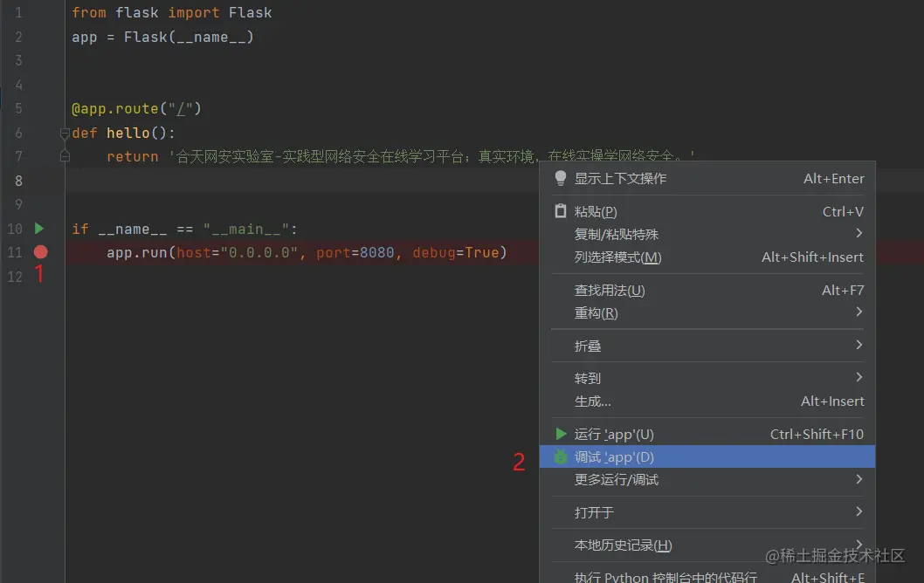Click the green debug bug icon in menu
Viewport: 924px width, 583px height.
pos(561,457)
